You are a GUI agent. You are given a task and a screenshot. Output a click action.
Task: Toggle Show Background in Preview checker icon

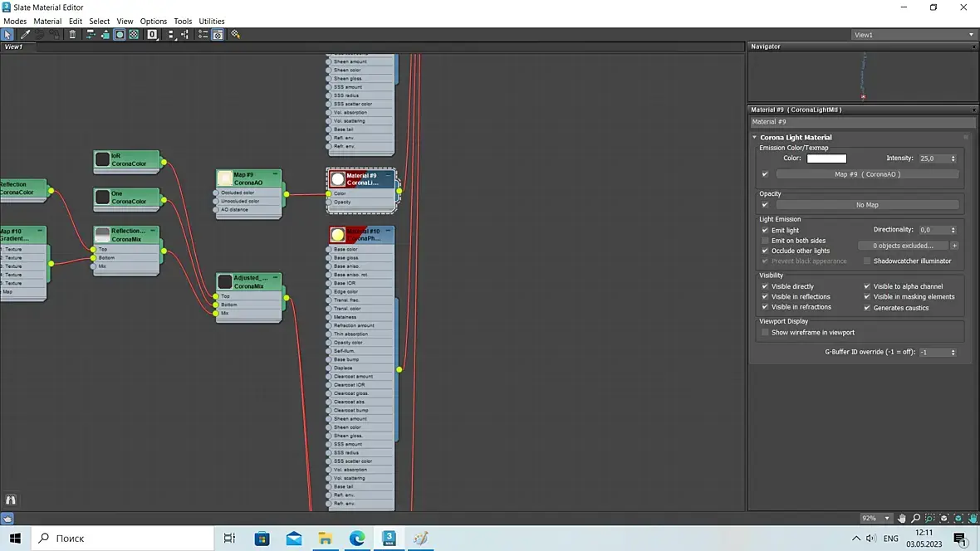point(134,35)
